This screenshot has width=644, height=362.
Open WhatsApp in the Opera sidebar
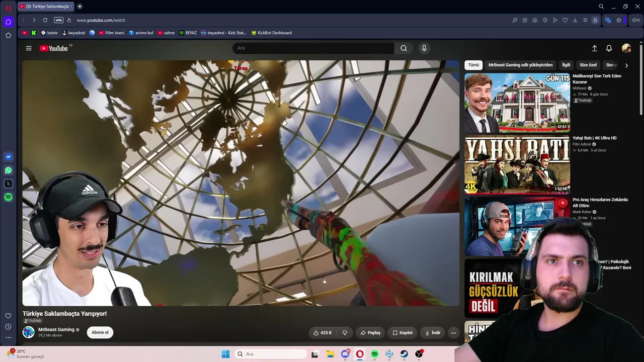point(8,170)
